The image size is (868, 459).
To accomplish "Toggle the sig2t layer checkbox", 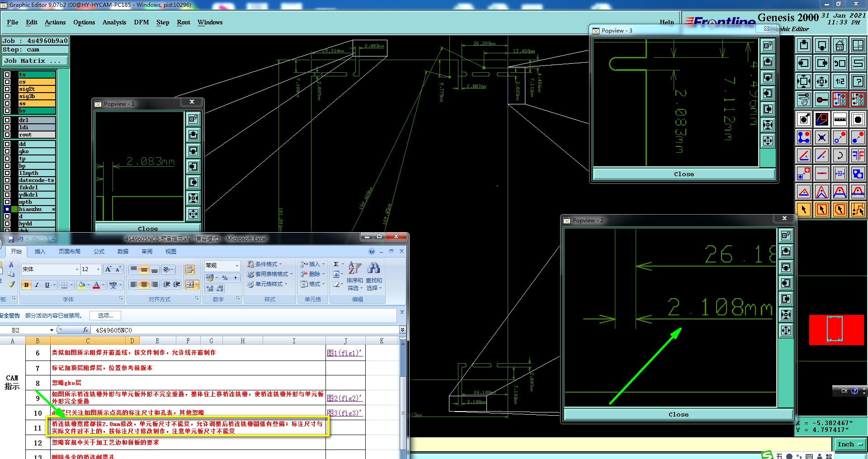I will (x=7, y=89).
